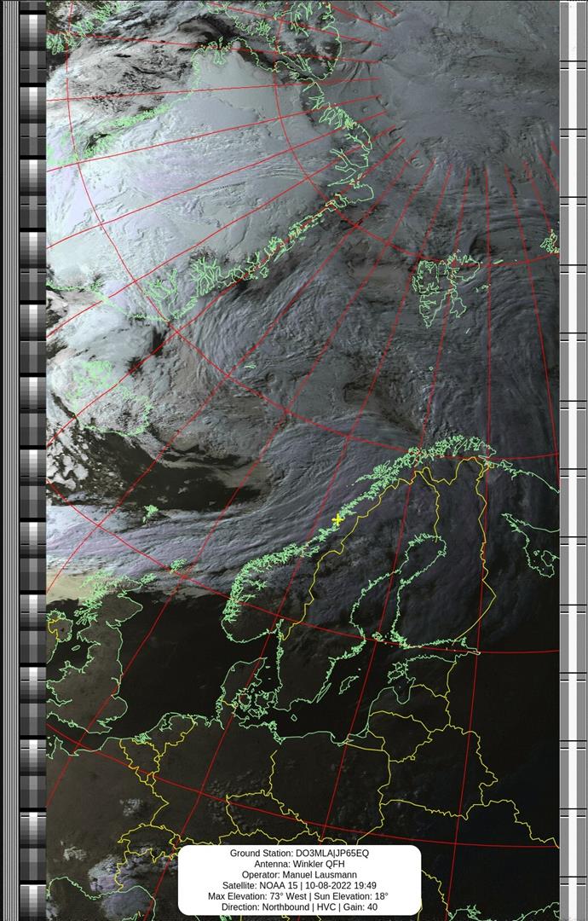Click the yellow X ground station marker
588x921 pixels.
click(337, 519)
